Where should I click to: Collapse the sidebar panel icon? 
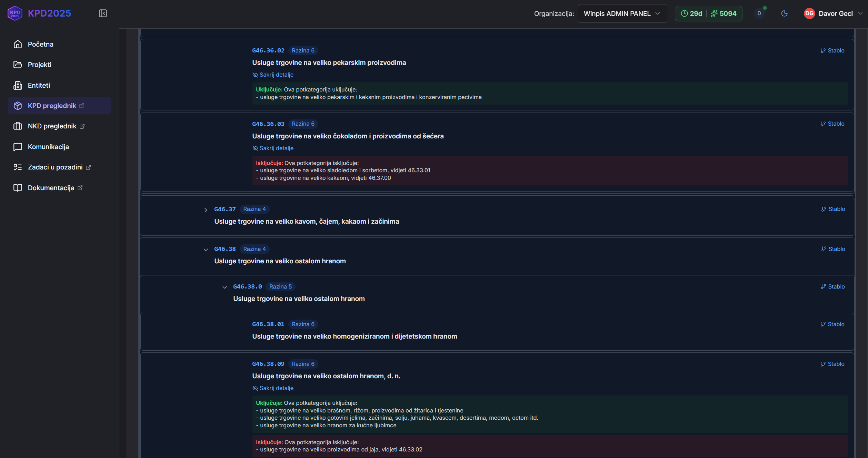point(103,13)
